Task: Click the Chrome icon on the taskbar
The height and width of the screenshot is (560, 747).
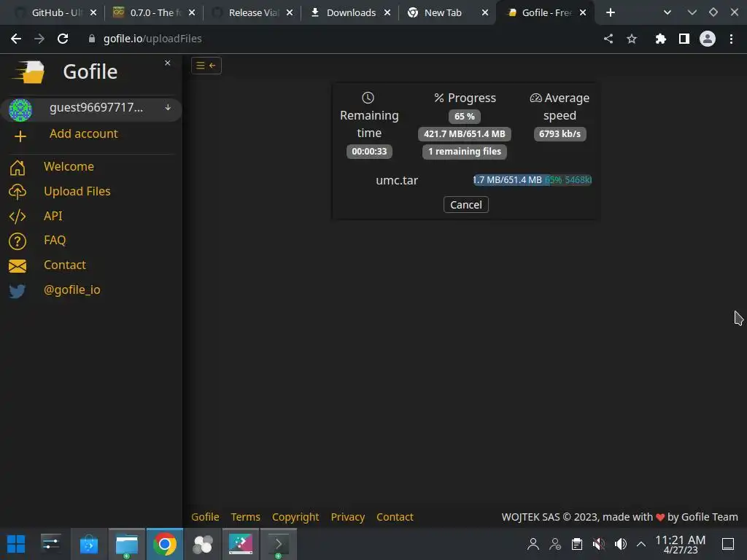Action: click(164, 544)
